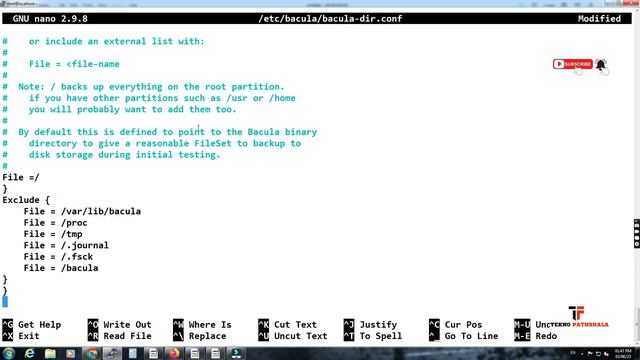
Task: Show hidden tray icons arrow
Action: pos(582,353)
